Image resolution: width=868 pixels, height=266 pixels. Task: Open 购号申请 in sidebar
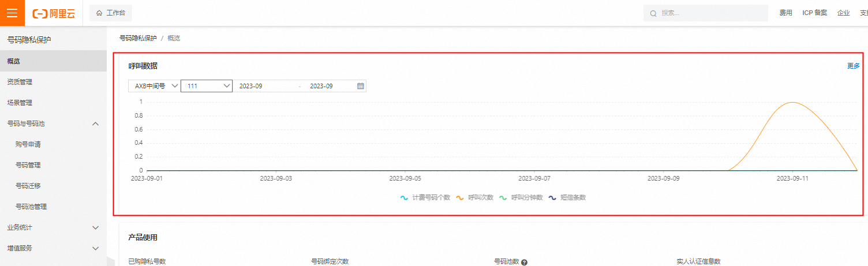click(53, 144)
